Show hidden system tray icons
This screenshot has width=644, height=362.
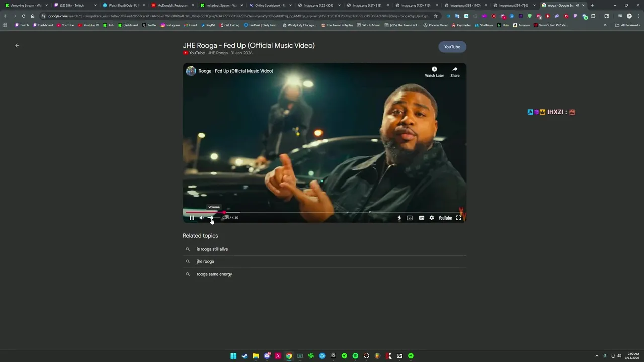pos(597,356)
